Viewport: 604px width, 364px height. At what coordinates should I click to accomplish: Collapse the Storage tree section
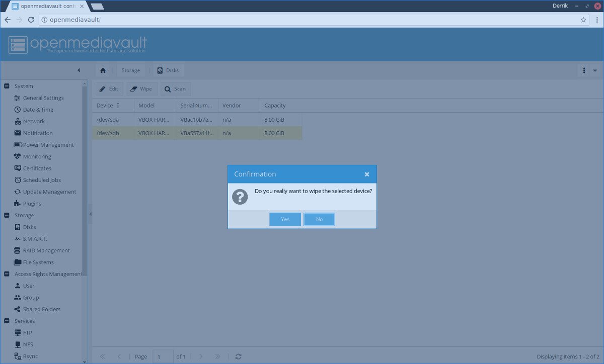tap(7, 215)
